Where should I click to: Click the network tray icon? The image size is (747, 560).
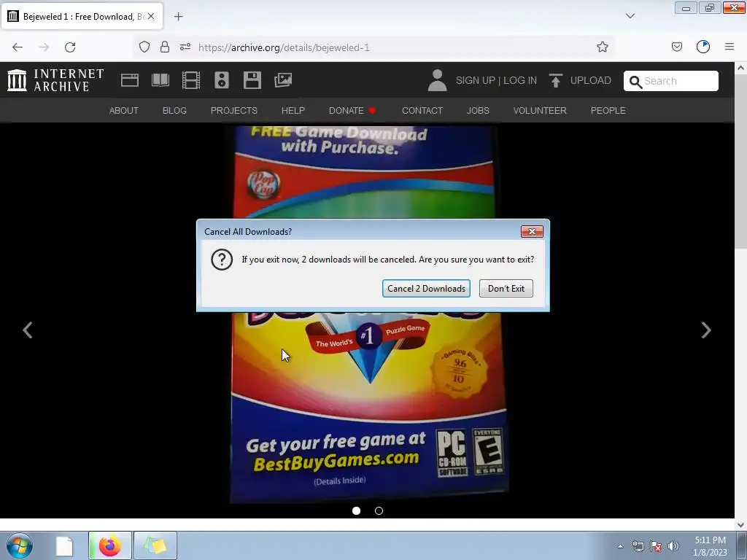(x=638, y=546)
